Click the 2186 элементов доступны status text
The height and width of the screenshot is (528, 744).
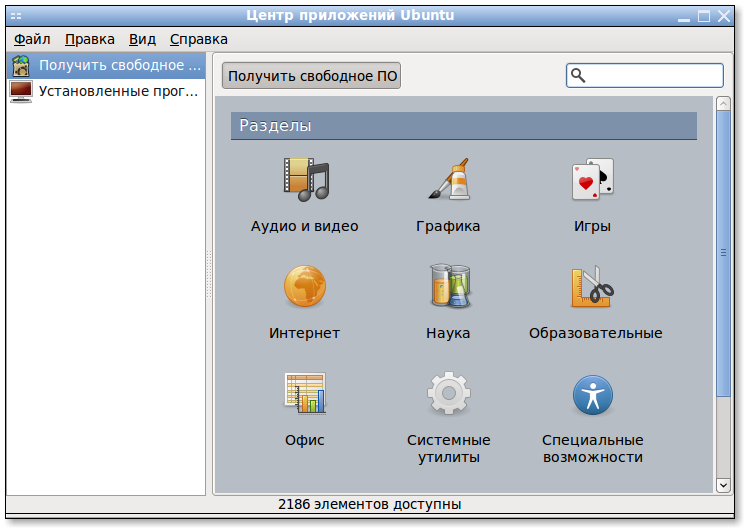pos(370,504)
